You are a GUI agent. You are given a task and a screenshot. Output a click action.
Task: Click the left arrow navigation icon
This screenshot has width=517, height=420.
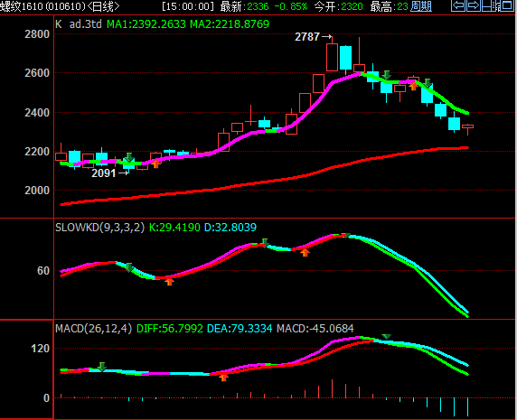pos(458,5)
